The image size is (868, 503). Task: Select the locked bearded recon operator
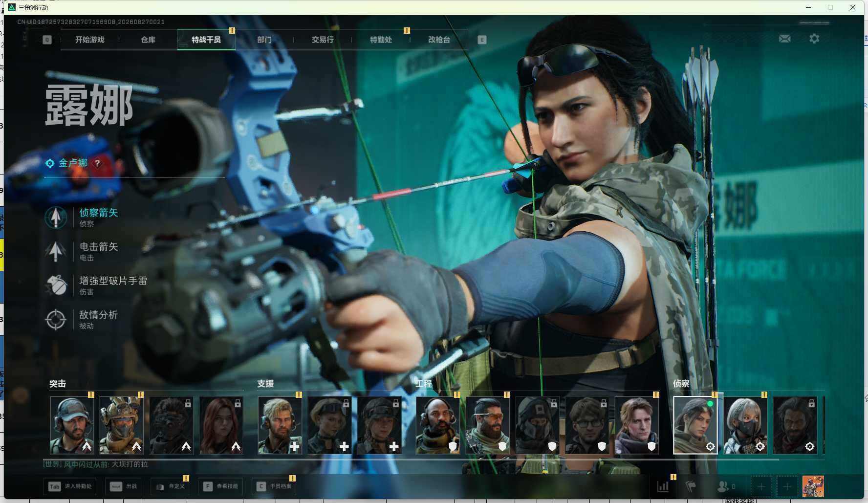click(795, 425)
